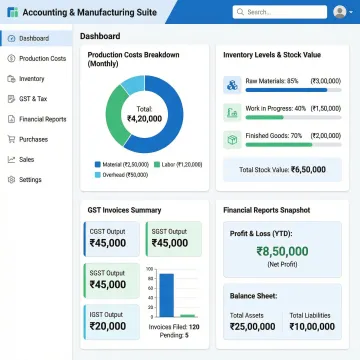Go to Production Costs section
The width and height of the screenshot is (360, 360).
pos(36,58)
